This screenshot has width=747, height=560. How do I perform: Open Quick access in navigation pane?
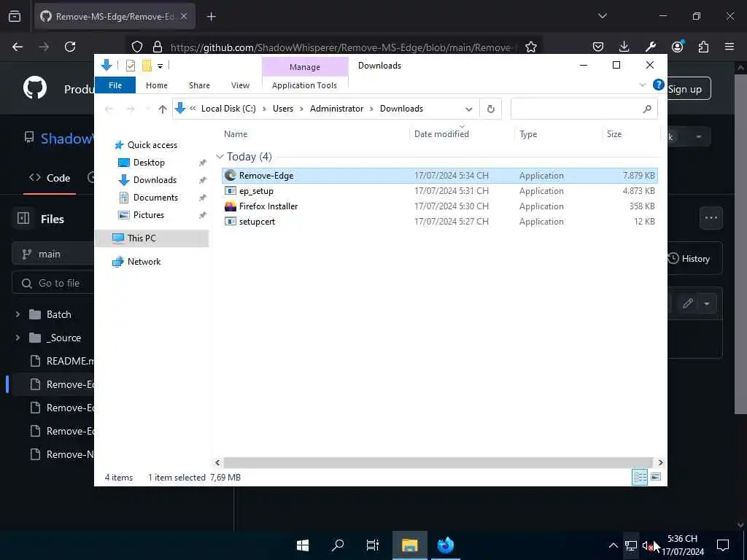point(152,145)
